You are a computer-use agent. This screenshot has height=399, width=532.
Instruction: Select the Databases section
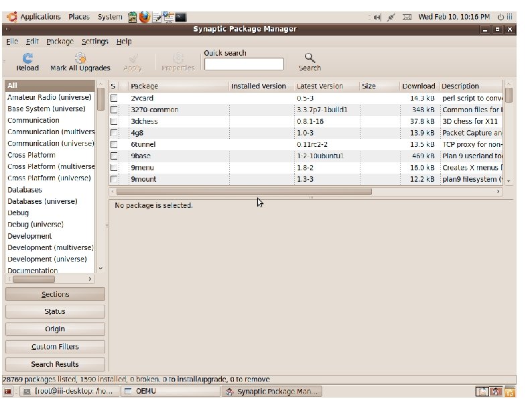[50, 190]
